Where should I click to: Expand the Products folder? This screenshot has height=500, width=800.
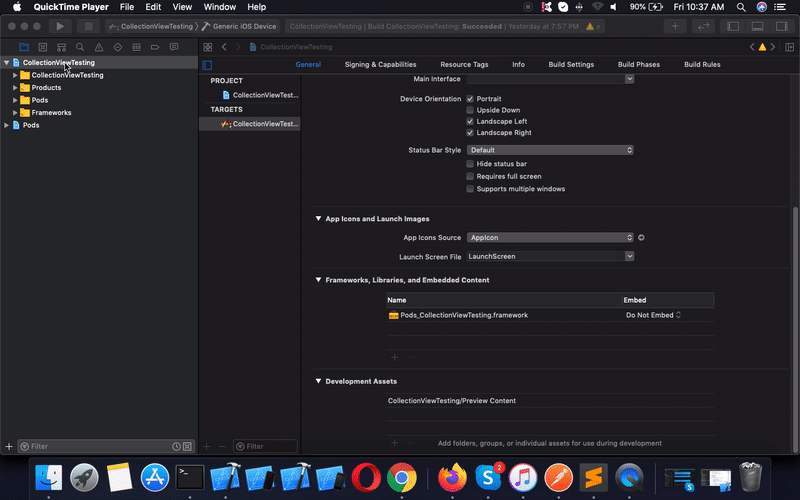click(x=15, y=88)
